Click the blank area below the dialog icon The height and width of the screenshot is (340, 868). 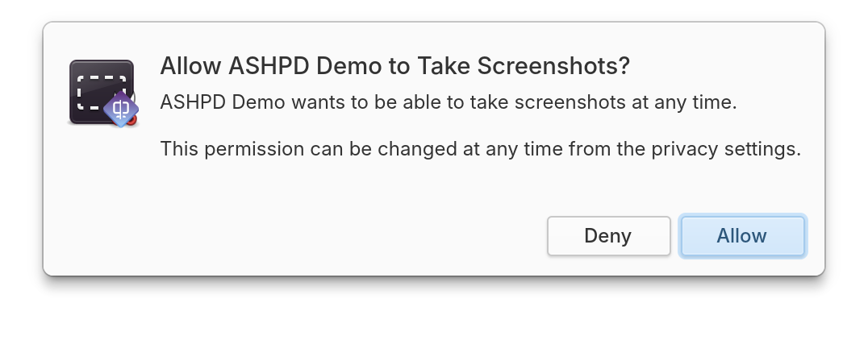coord(101,201)
